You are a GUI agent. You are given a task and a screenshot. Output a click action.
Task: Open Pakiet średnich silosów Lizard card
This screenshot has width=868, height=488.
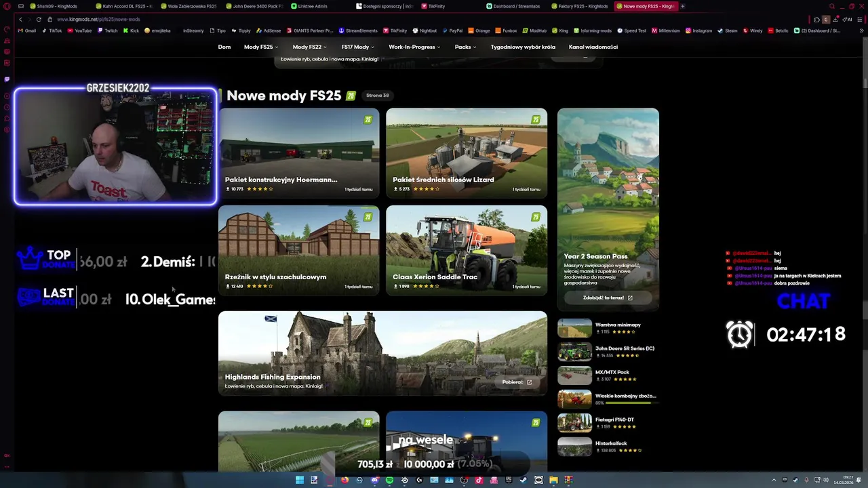(467, 153)
